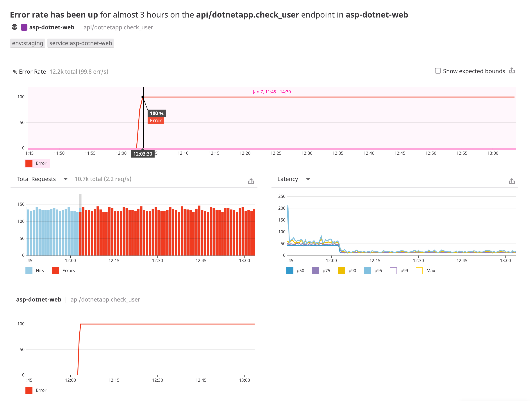Viewport: 532px width, 401px height.
Task: Toggle the p99 series in the Latency legend
Action: [393, 271]
